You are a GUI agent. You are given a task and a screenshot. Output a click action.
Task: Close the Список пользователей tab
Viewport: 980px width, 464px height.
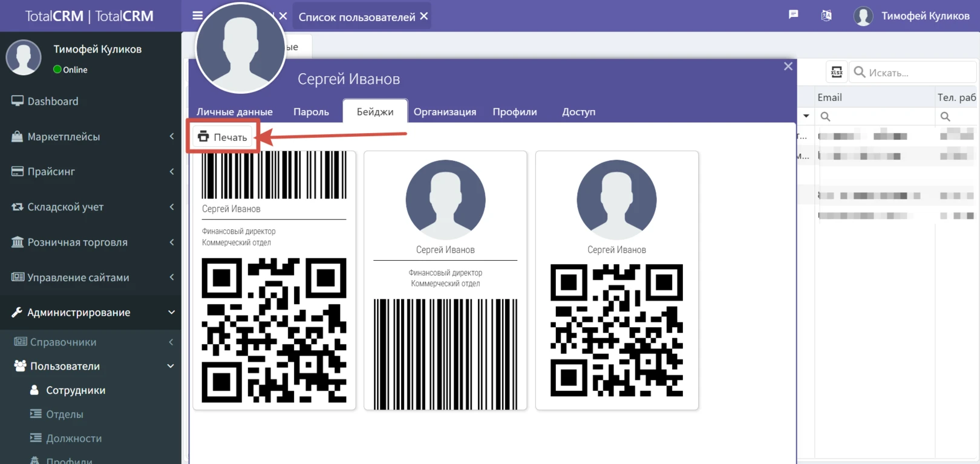coord(424,16)
